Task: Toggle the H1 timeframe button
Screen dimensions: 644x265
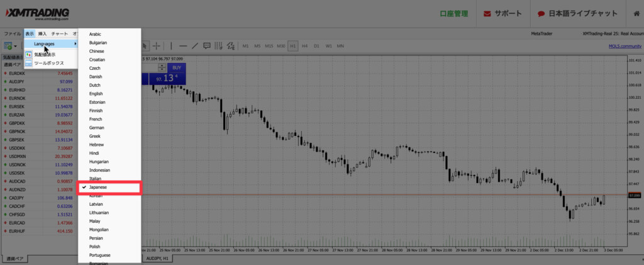Action: point(292,46)
